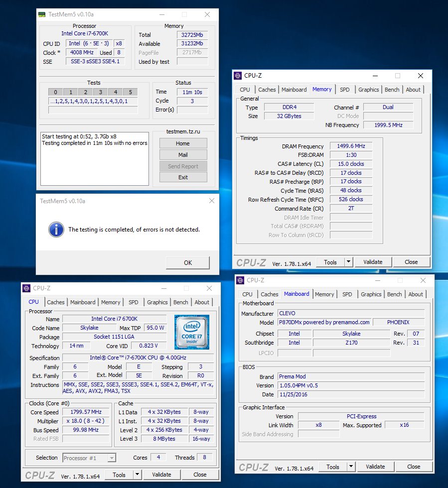
Task: Click Close in CPU-Z Memory window
Action: [x=411, y=262]
